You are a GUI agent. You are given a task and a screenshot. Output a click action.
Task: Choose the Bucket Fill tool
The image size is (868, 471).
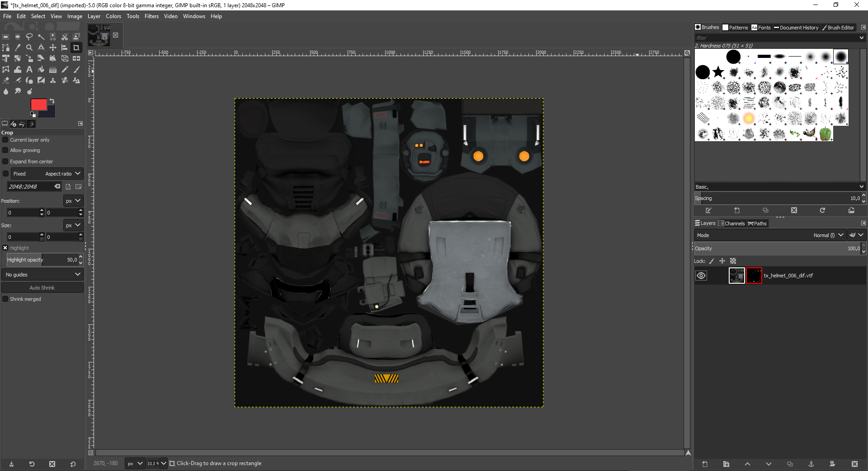(41, 70)
